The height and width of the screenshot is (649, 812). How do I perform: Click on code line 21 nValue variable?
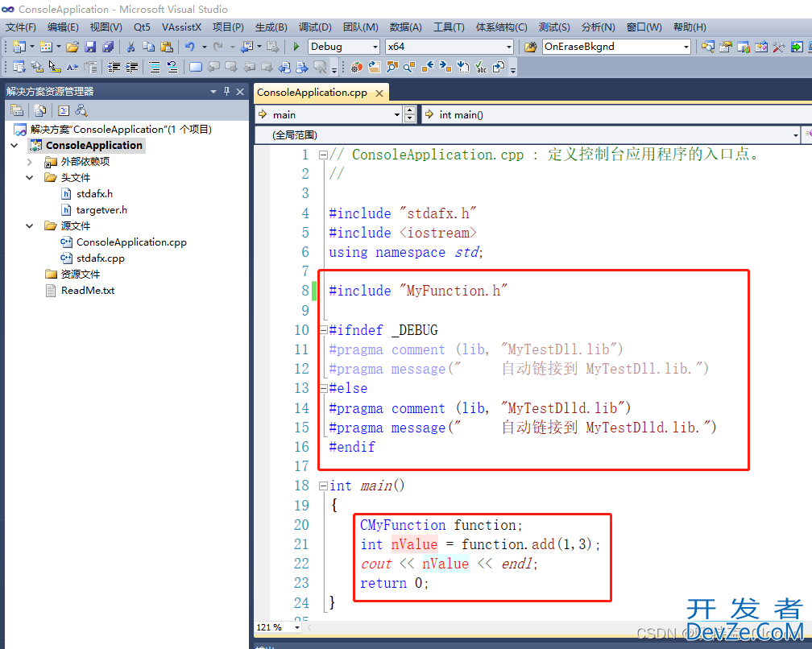pyautogui.click(x=414, y=544)
